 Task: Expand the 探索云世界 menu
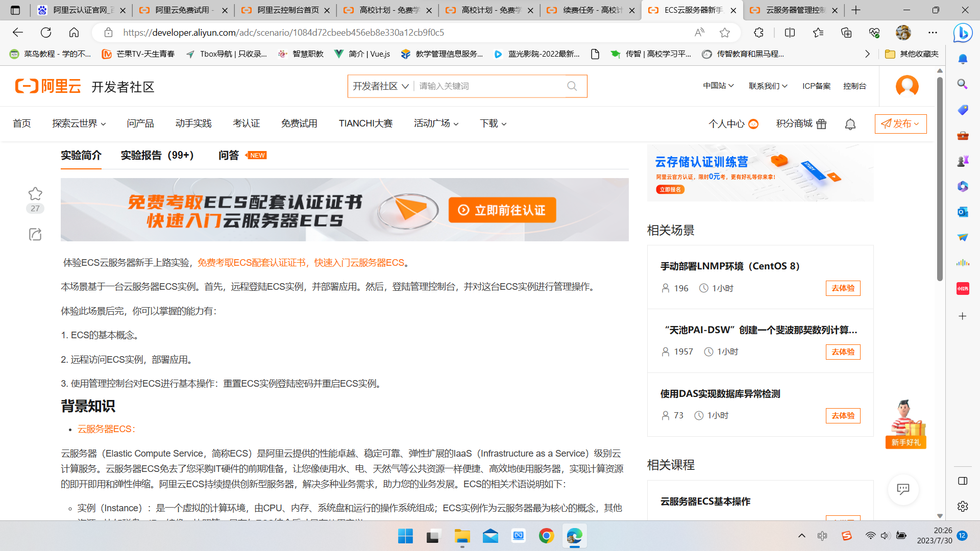79,123
